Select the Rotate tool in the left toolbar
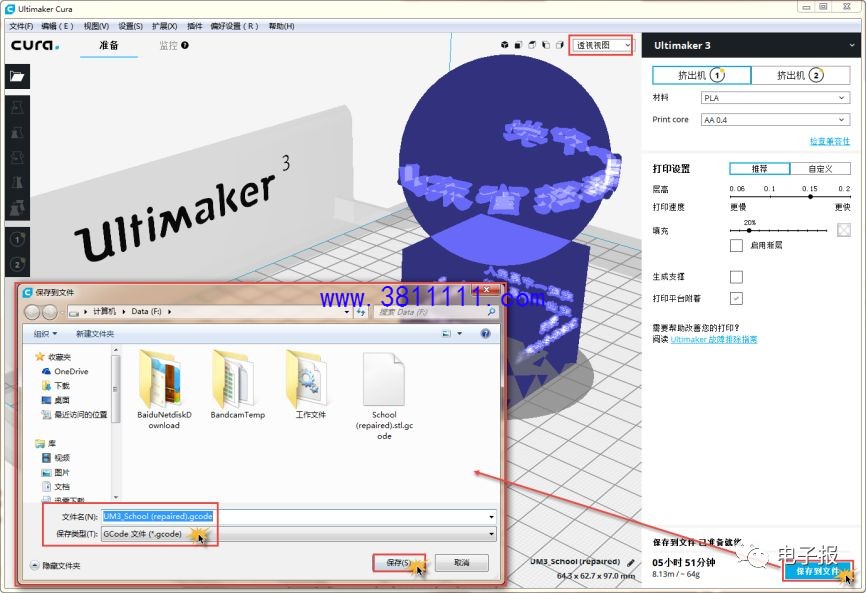The image size is (866, 593). (x=17, y=158)
